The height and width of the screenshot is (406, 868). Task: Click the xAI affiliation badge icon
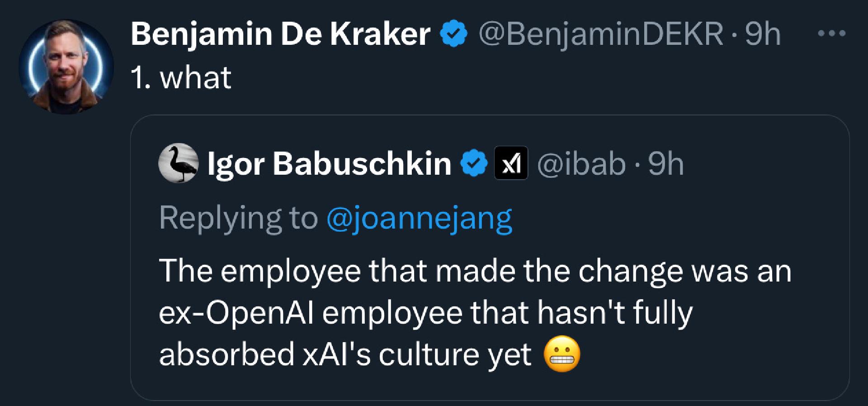(x=511, y=163)
